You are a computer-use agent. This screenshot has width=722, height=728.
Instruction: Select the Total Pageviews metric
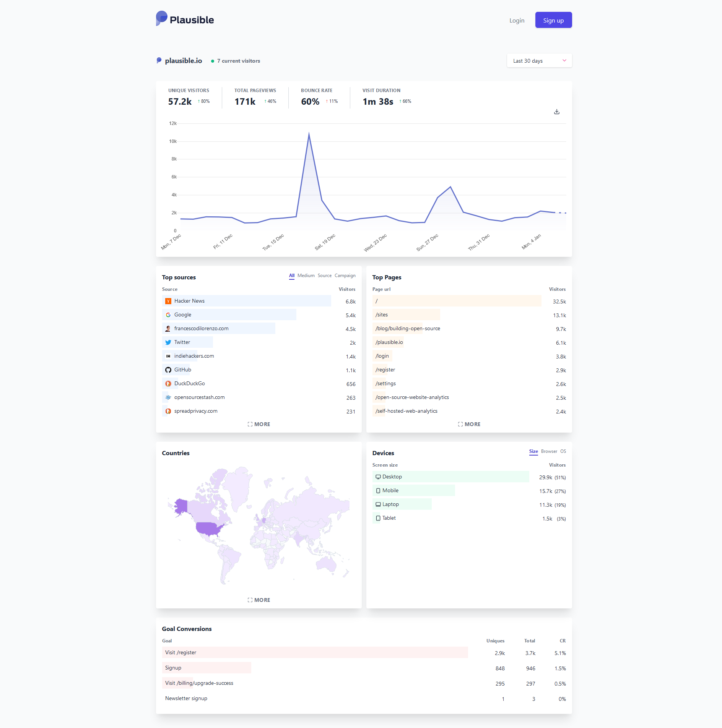click(255, 97)
